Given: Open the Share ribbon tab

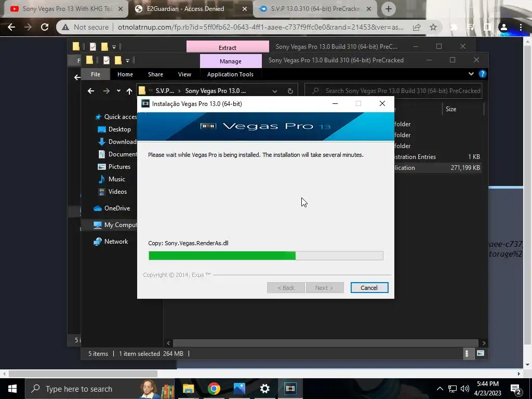Looking at the screenshot, I should (x=155, y=74).
